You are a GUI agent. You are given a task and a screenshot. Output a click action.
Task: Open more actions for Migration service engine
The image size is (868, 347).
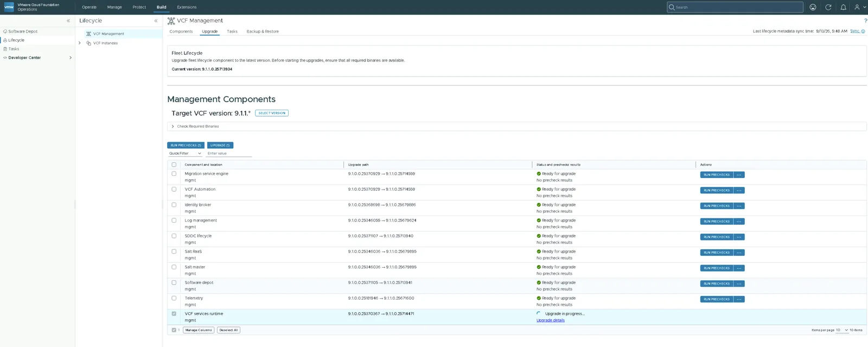pos(739,175)
